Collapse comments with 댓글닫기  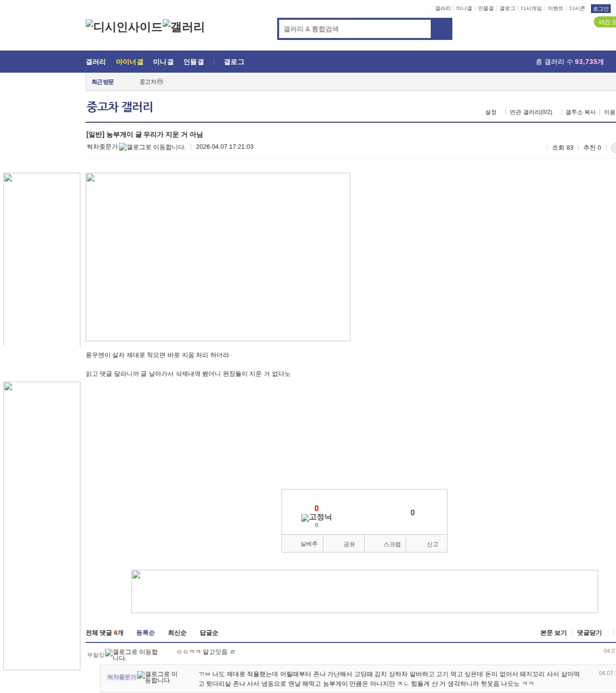[x=589, y=633]
